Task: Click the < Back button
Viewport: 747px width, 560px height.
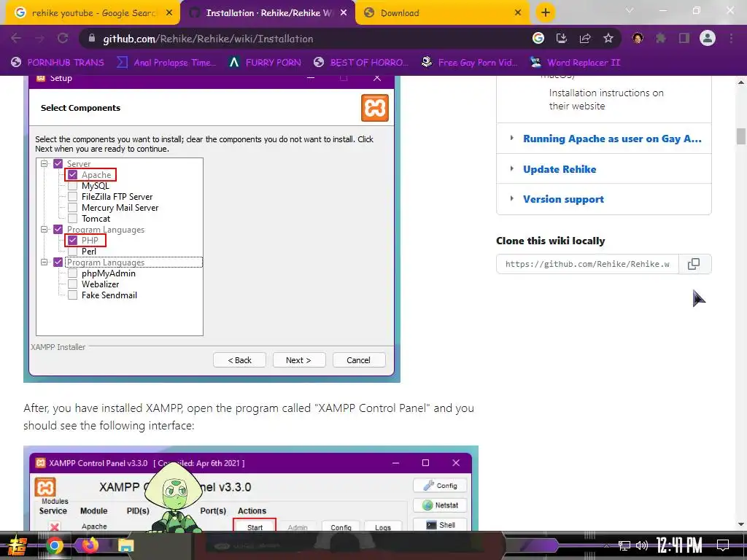Action: coord(239,360)
